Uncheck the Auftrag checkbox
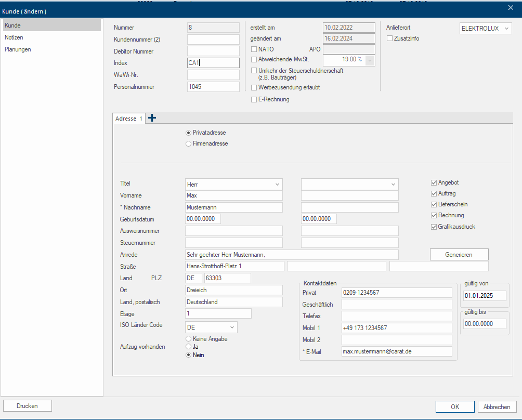 click(434, 194)
